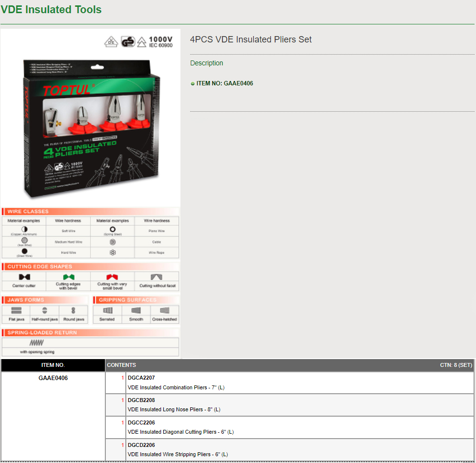This screenshot has height=463, width=476.
Task: Click the quantity 1 beside DGCA2207
Action: pos(122,378)
